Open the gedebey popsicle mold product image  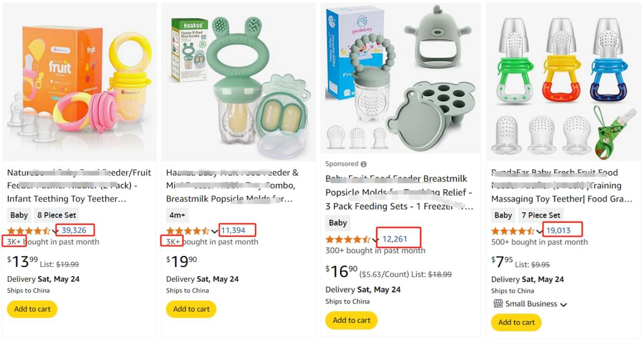click(401, 79)
